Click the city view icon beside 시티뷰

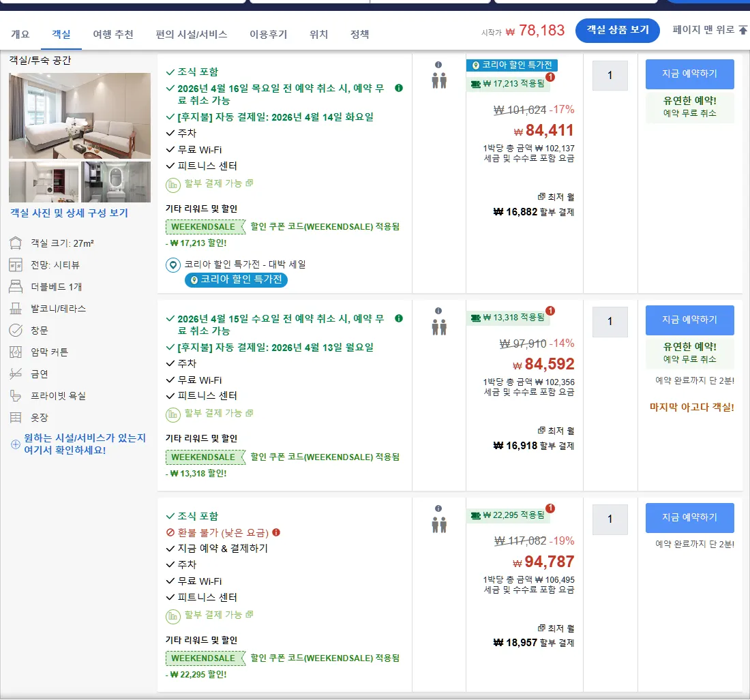16,265
